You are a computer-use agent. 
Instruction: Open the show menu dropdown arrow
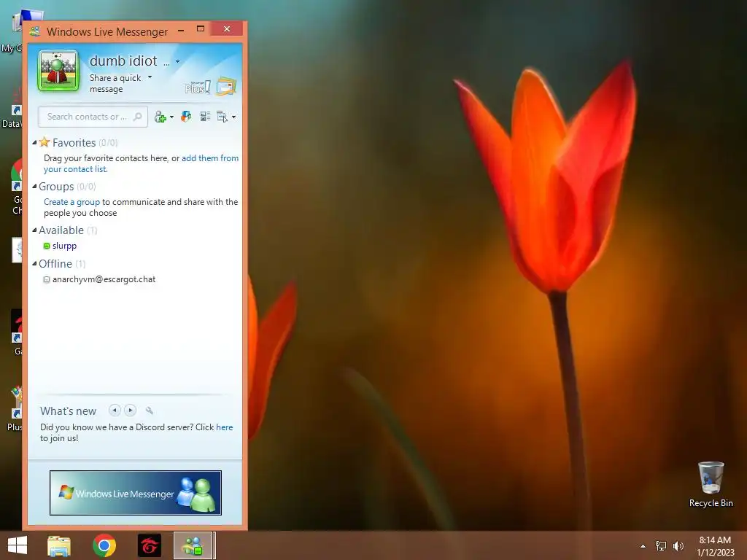click(x=233, y=117)
